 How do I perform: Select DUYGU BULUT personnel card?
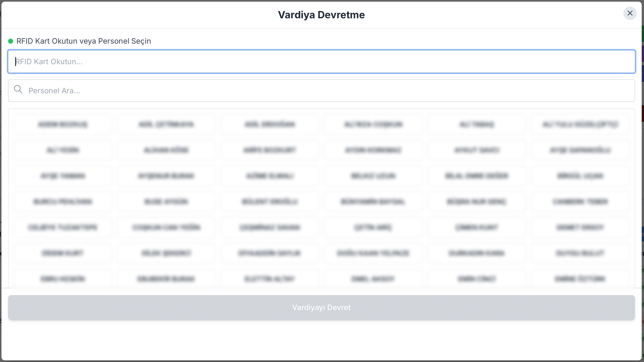tap(580, 253)
